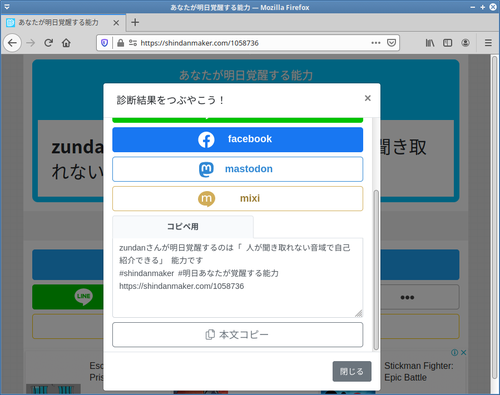The width and height of the screenshot is (500, 395).
Task: Close the share dialog with X
Action: pos(367,98)
